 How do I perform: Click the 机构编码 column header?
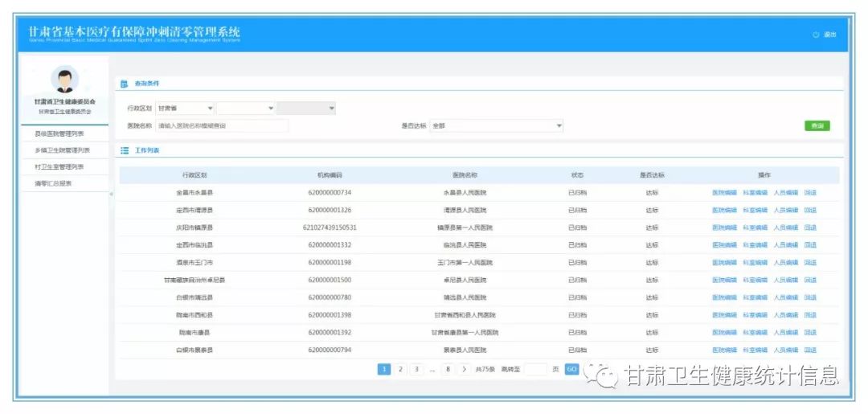pos(330,175)
